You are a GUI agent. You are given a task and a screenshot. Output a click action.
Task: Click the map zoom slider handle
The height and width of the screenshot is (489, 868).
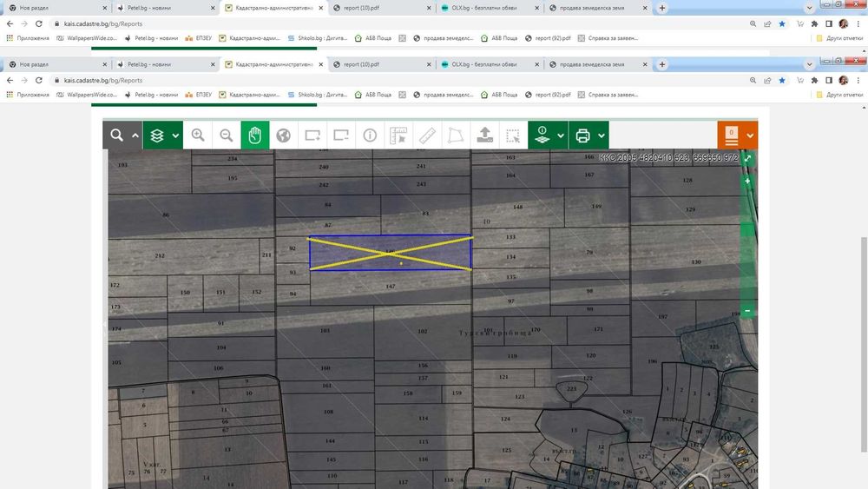click(747, 228)
